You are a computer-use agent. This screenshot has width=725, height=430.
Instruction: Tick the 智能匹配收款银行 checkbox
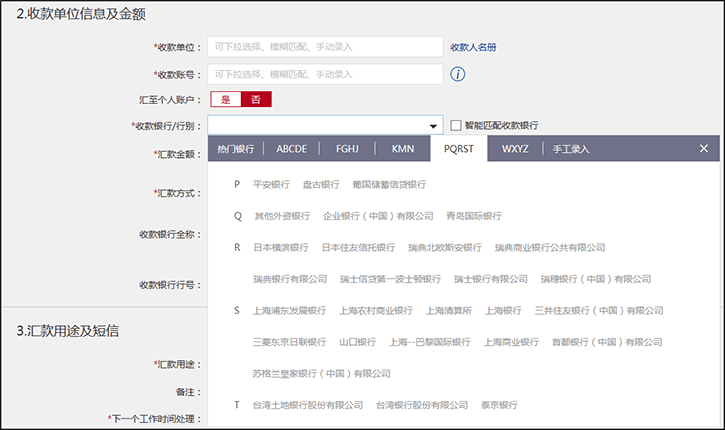click(x=456, y=125)
